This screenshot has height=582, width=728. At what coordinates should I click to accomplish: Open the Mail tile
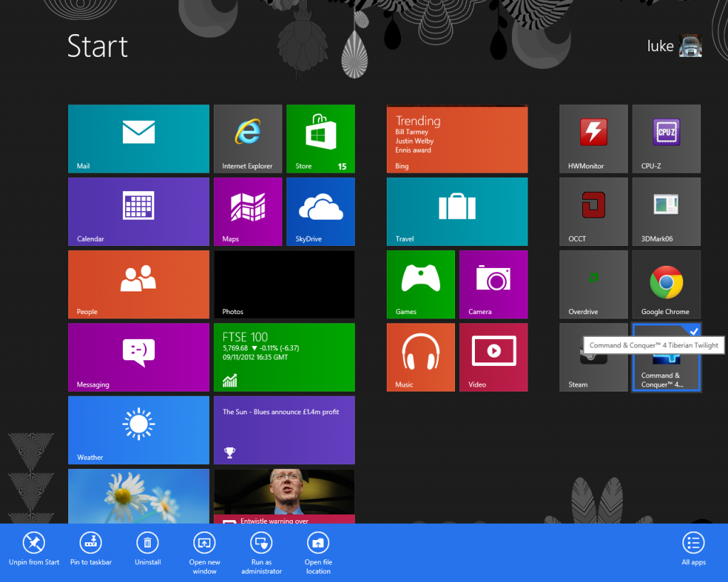point(139,139)
